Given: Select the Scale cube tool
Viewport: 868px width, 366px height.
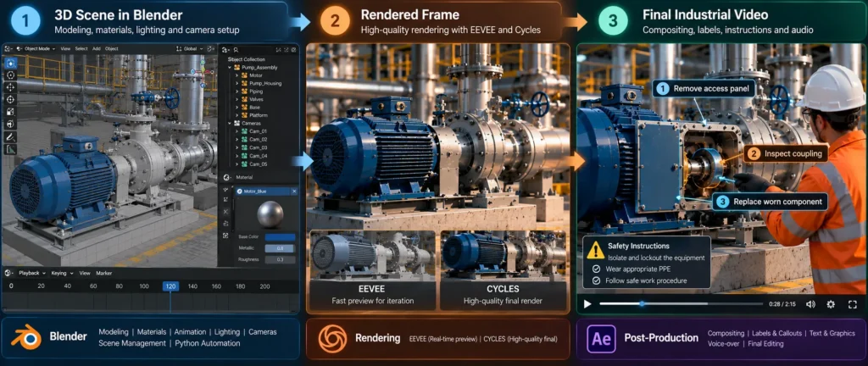Looking at the screenshot, I should (10, 112).
